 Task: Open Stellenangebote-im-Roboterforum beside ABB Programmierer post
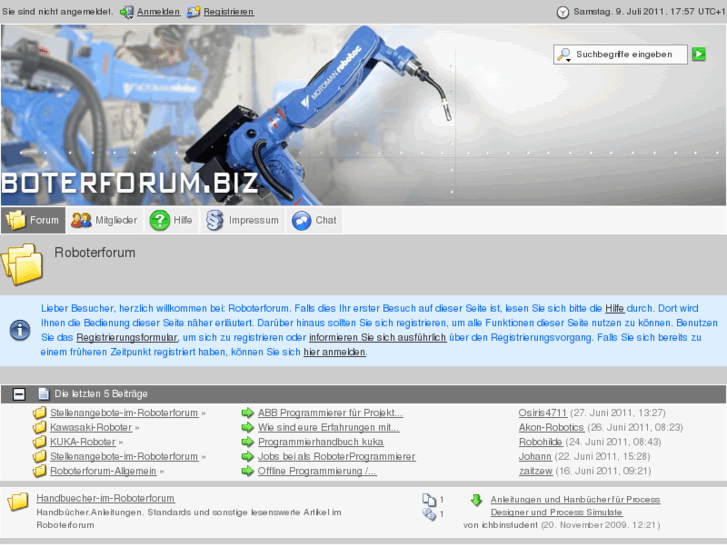pos(124,413)
